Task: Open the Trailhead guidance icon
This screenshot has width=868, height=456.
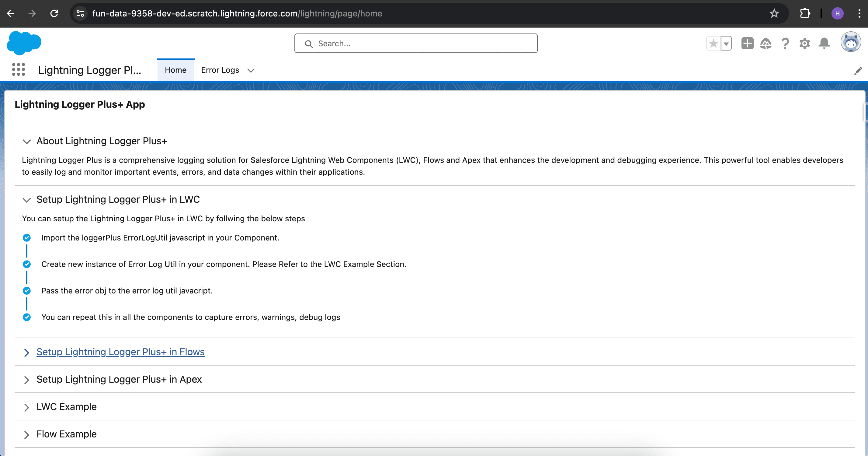Action: click(x=766, y=44)
